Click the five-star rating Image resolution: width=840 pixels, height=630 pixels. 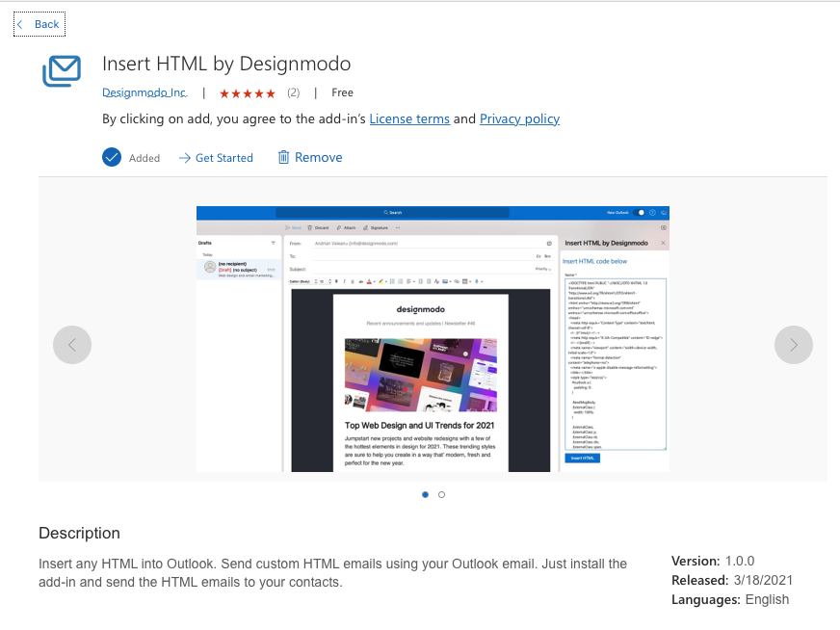click(248, 93)
